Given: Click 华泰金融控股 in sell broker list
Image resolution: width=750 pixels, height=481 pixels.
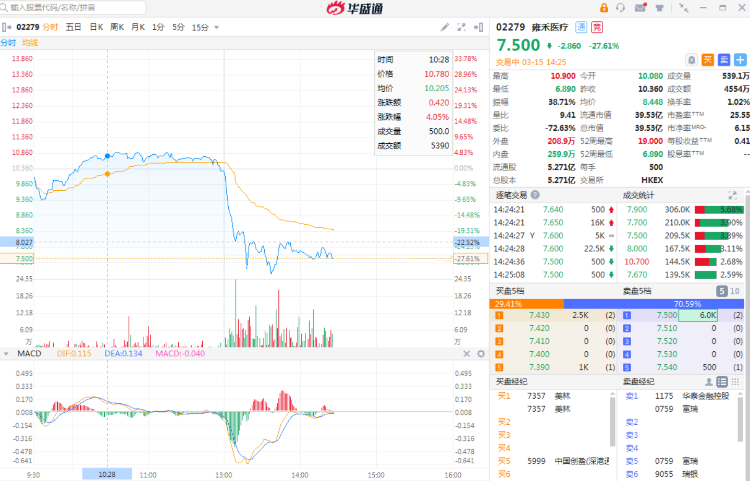Looking at the screenshot, I should click(706, 396).
